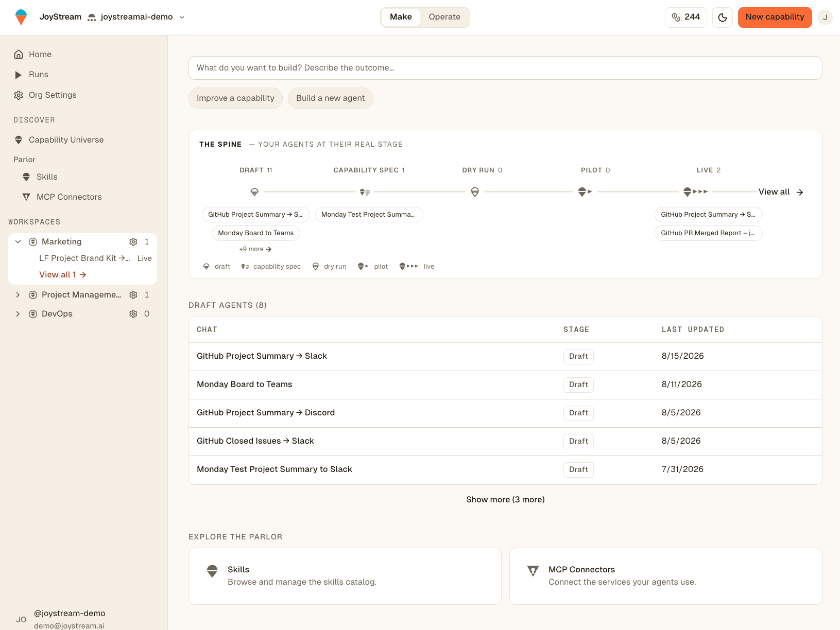The width and height of the screenshot is (840, 630).
Task: Click the Capability Spec stage marker
Action: tap(365, 192)
